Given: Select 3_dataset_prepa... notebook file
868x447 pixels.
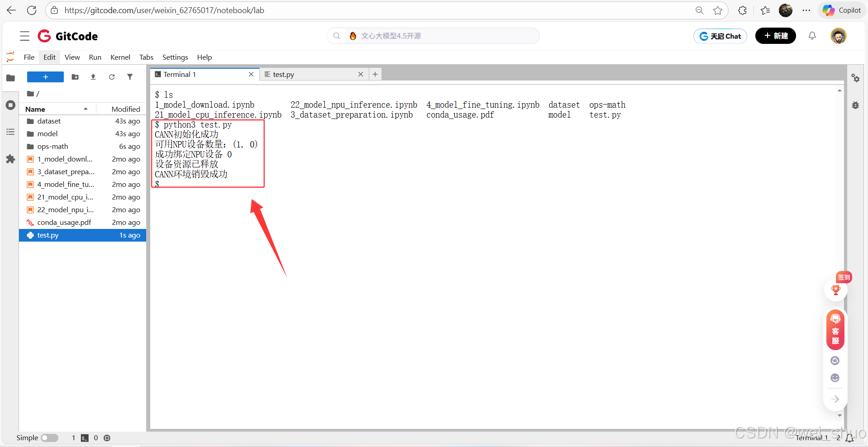Looking at the screenshot, I should 82,171.
